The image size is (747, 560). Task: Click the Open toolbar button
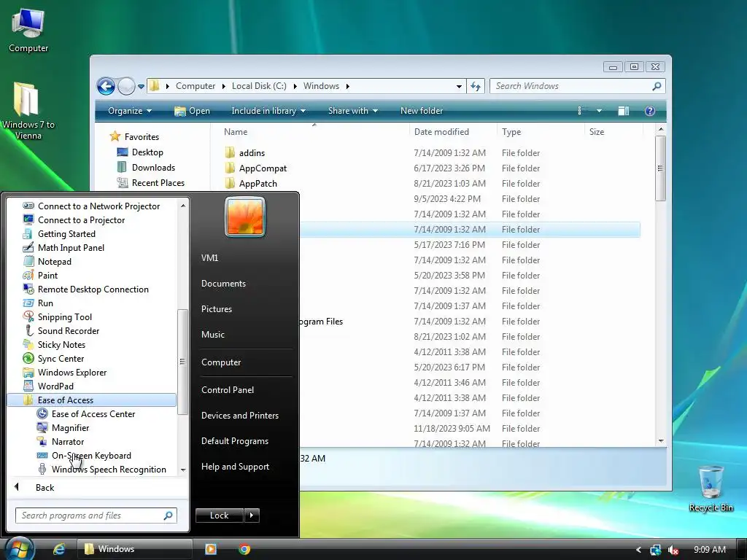pos(193,111)
